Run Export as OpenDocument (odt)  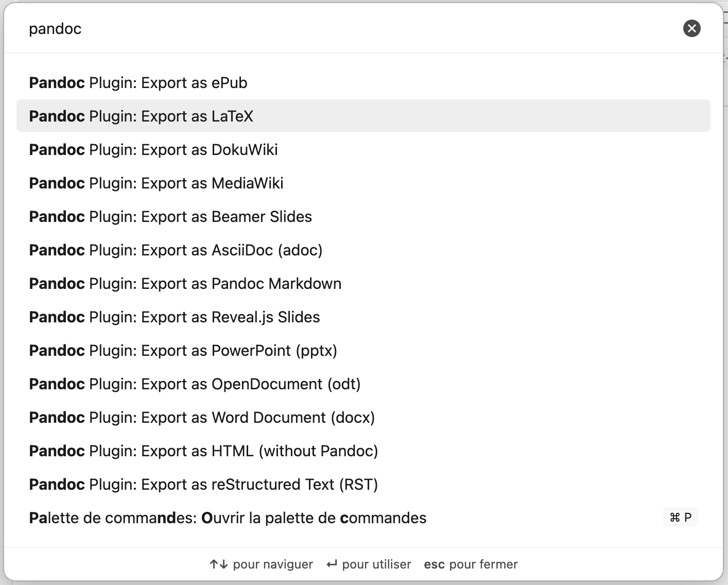click(x=195, y=384)
